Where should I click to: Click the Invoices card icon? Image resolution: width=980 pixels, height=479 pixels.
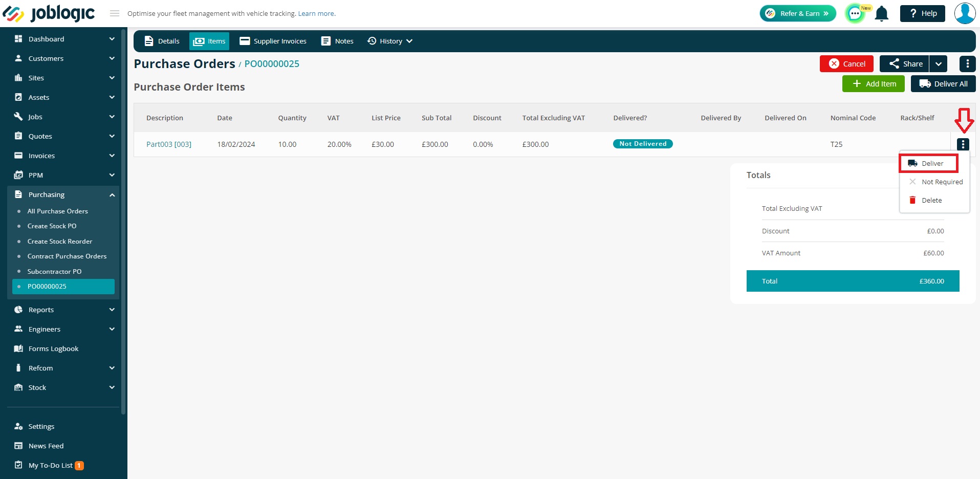18,156
